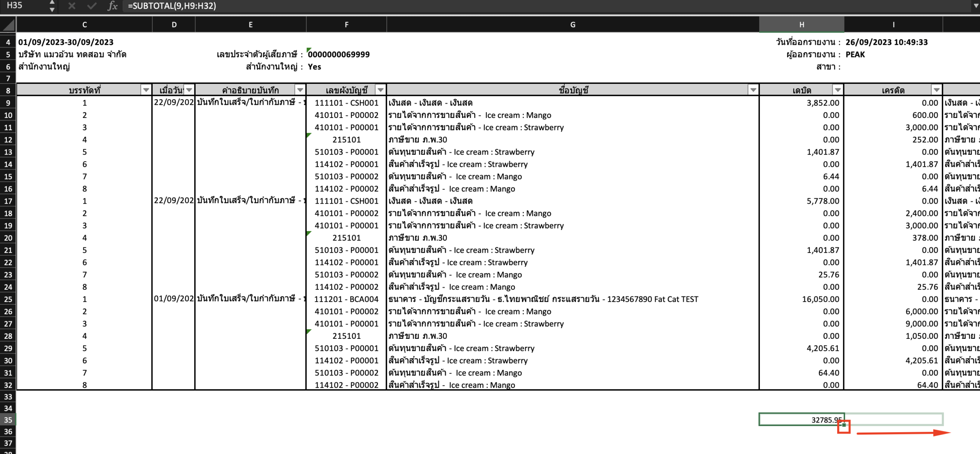Click the date 01/09/202 in row 25
Image resolution: width=980 pixels, height=454 pixels.
(174, 299)
